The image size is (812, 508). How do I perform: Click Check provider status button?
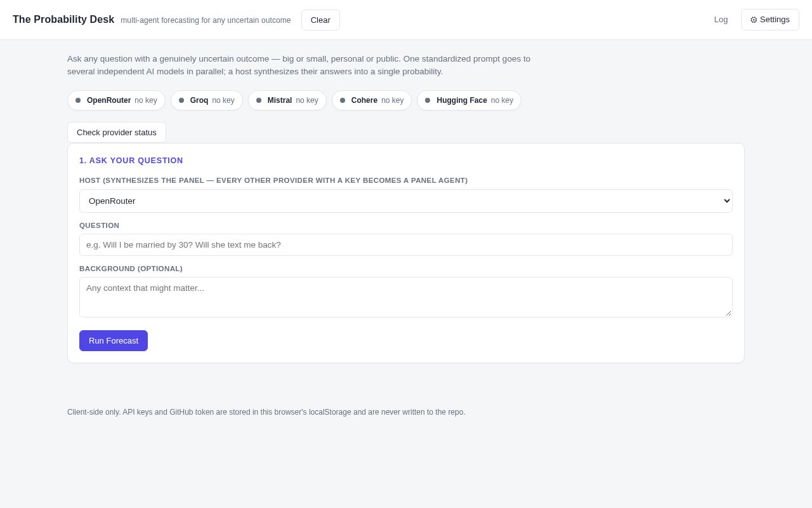(117, 132)
